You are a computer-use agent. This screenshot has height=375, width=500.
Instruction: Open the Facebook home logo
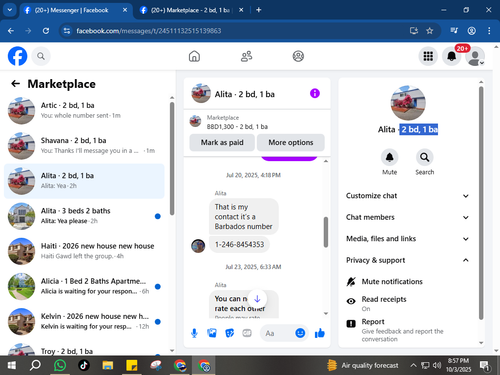point(17,56)
